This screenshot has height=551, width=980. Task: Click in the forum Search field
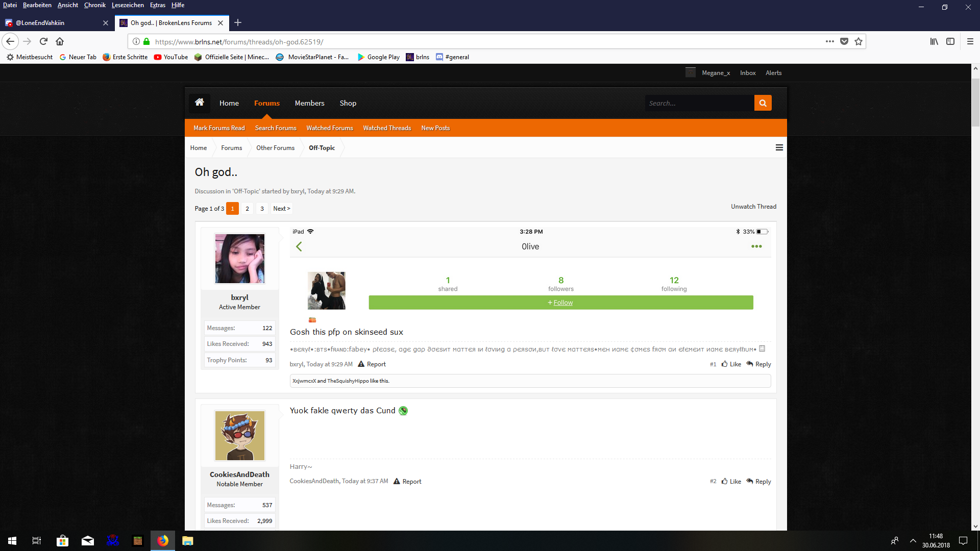(699, 103)
